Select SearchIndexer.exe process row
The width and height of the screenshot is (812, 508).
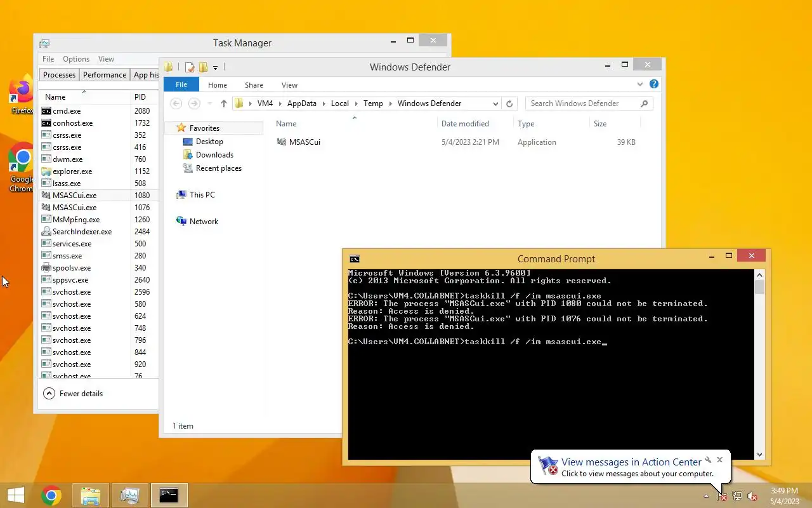tap(100, 232)
